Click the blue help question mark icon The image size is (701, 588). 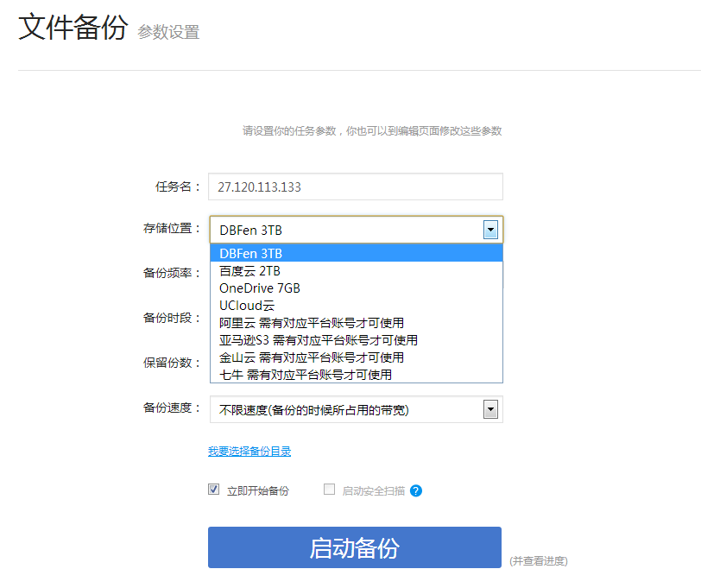coord(416,490)
